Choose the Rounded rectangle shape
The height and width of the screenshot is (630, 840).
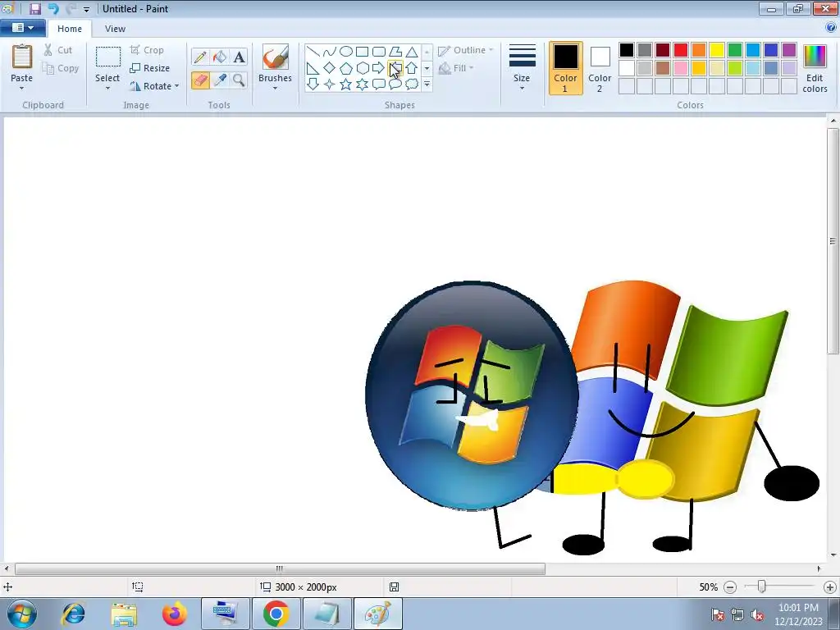click(x=379, y=52)
